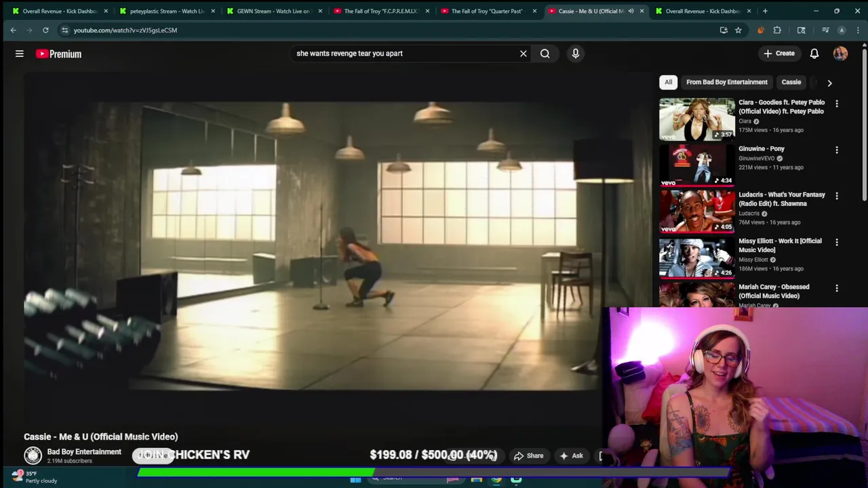This screenshot has height=488, width=868.
Task: Open the Create button
Action: click(x=779, y=54)
